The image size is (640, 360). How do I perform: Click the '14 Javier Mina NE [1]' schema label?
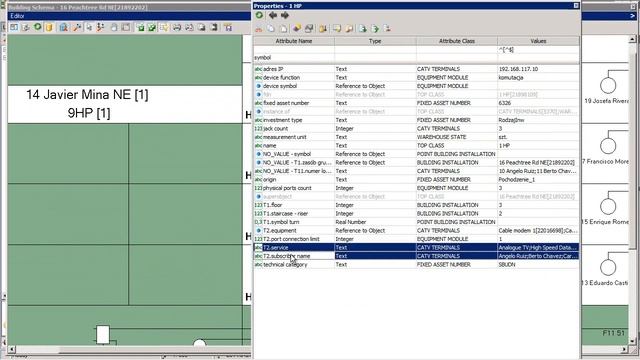tap(87, 95)
